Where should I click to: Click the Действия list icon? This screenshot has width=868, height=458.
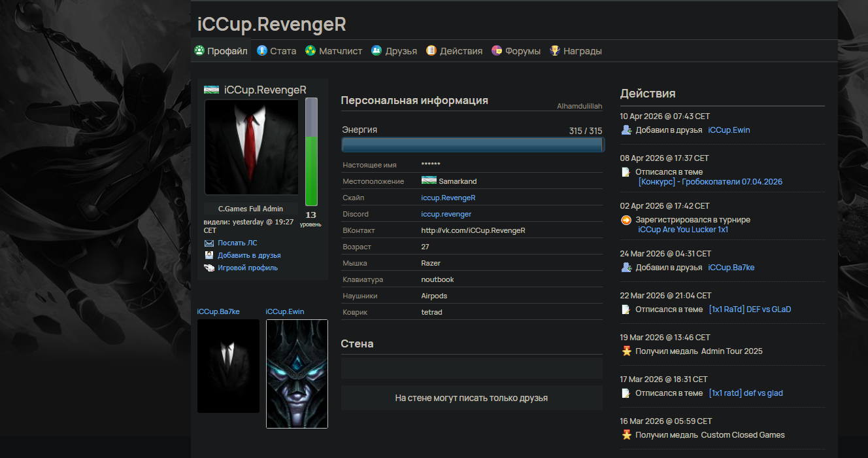[x=431, y=50]
